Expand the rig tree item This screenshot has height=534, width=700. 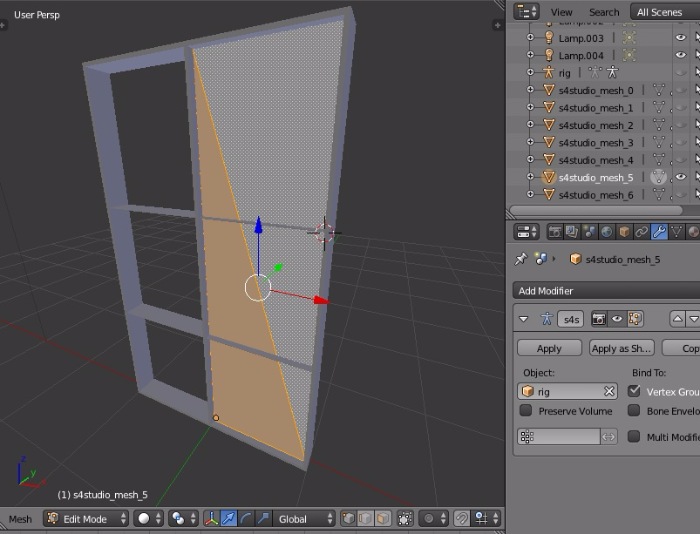click(x=530, y=73)
